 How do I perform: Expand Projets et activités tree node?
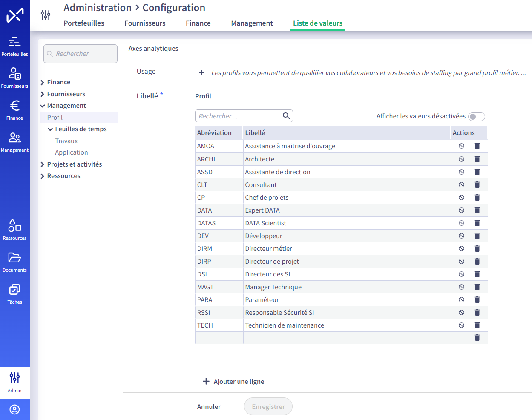click(x=42, y=164)
